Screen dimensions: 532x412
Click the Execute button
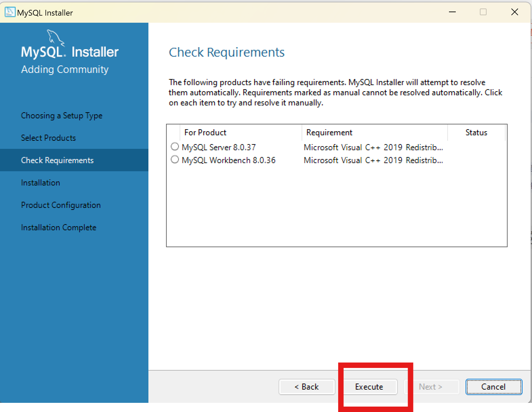click(369, 387)
